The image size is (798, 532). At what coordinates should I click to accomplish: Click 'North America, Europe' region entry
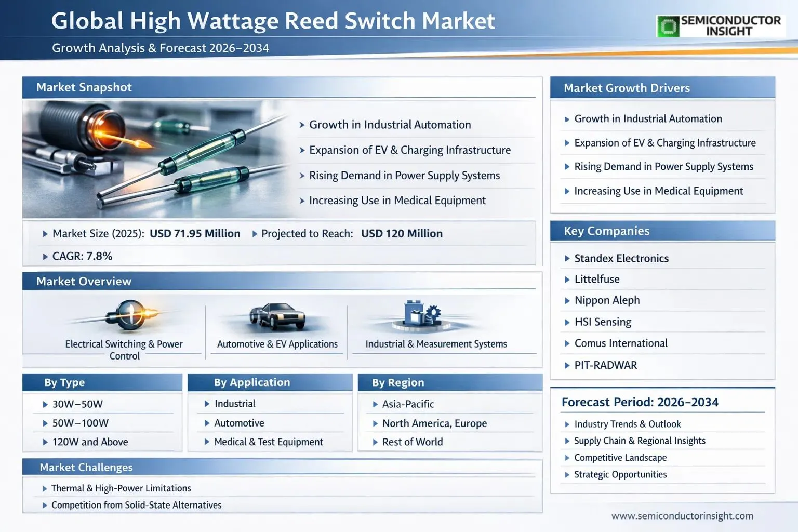click(x=434, y=423)
